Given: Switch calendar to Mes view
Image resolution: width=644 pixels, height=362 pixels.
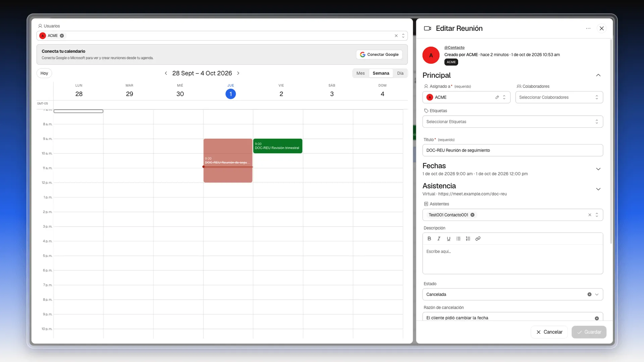Looking at the screenshot, I should pyautogui.click(x=361, y=73).
